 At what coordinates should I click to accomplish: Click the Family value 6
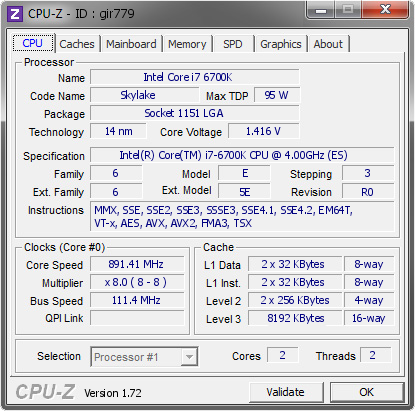[x=116, y=173]
